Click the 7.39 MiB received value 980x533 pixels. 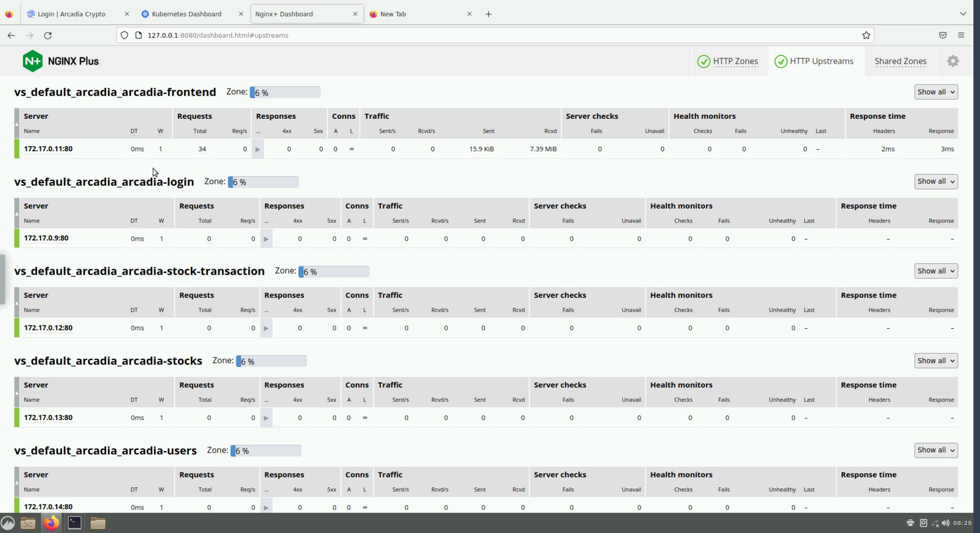(543, 149)
